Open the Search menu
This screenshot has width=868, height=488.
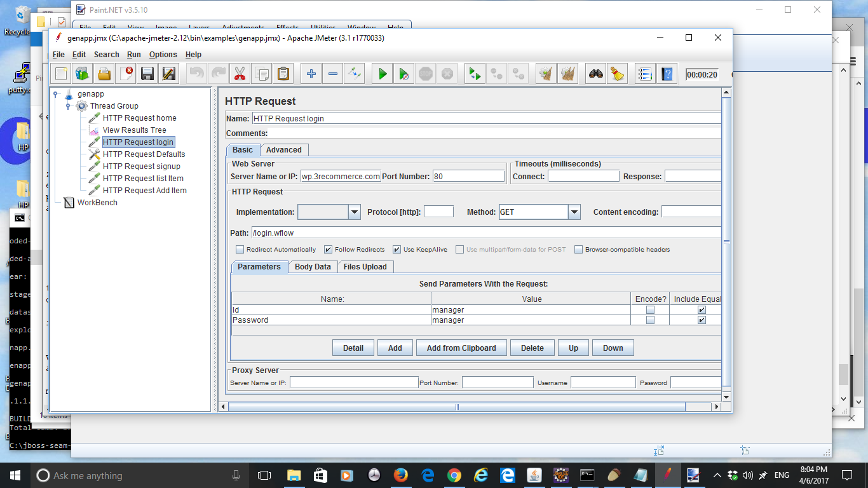point(107,55)
